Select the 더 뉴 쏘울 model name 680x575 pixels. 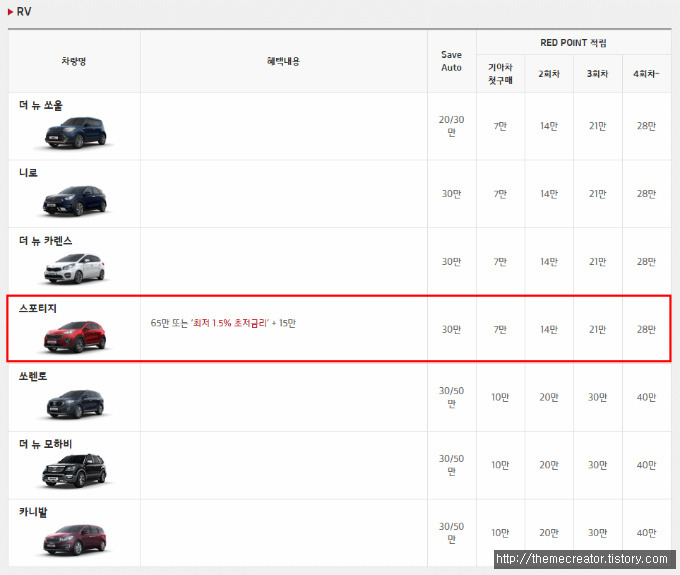click(41, 105)
